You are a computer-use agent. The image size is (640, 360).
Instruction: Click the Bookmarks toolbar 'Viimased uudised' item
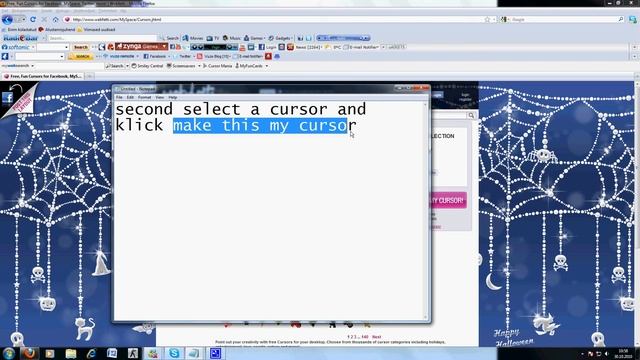pos(96,29)
